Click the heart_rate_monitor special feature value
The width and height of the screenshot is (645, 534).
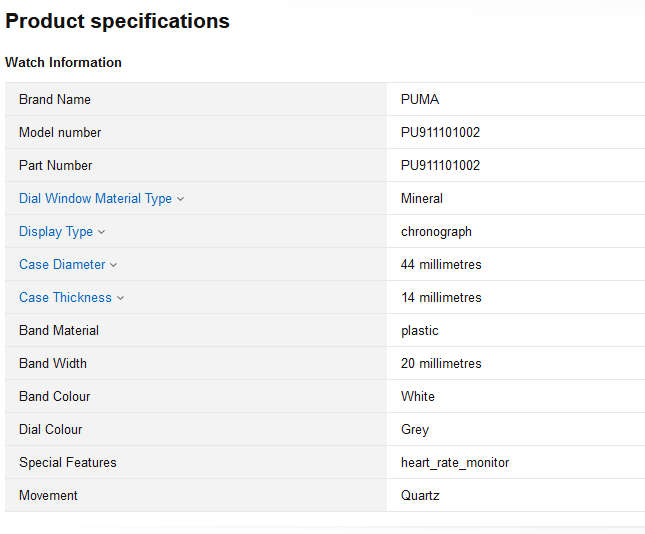click(x=455, y=462)
